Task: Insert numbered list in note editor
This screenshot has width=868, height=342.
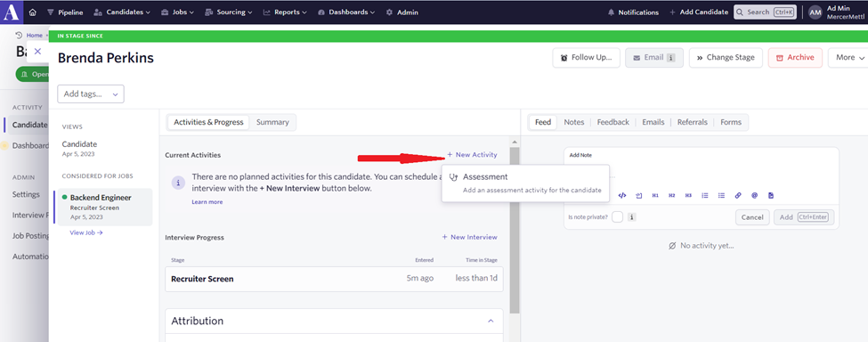Action: (x=705, y=195)
